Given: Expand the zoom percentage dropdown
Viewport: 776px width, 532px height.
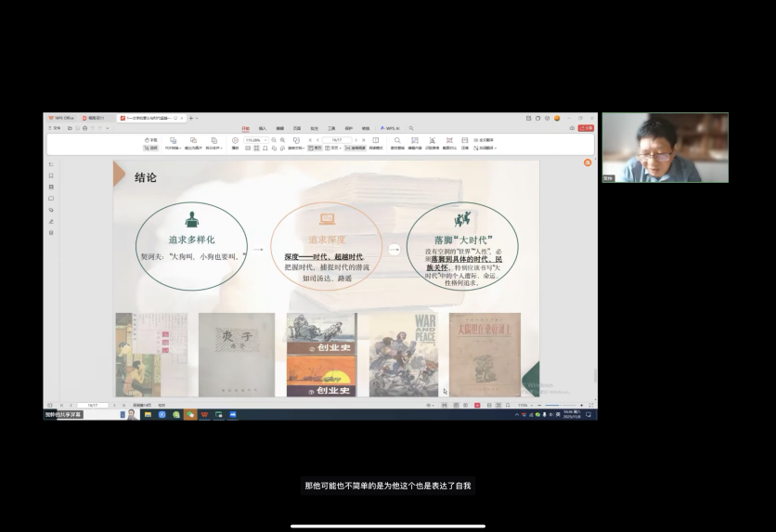Looking at the screenshot, I should click(x=265, y=139).
